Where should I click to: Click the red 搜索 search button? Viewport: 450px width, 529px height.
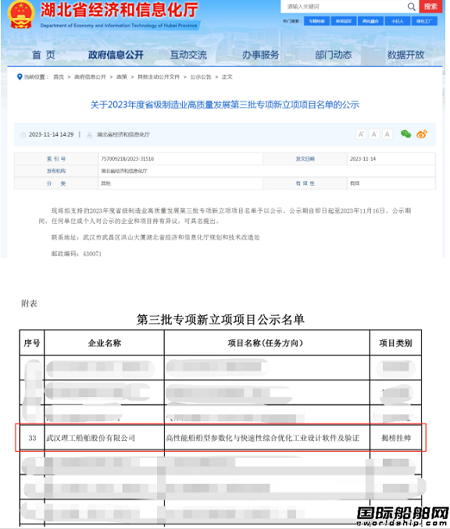click(x=430, y=6)
